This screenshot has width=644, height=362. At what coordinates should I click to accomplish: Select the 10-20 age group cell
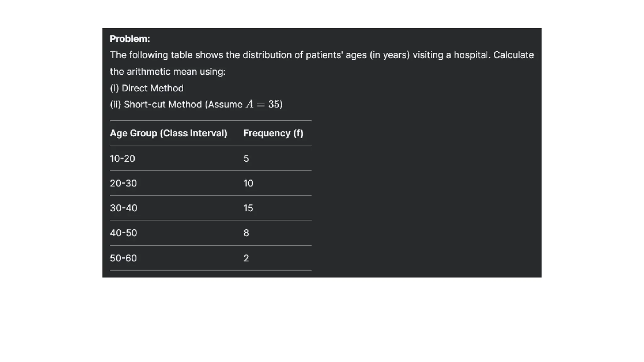pos(122,158)
